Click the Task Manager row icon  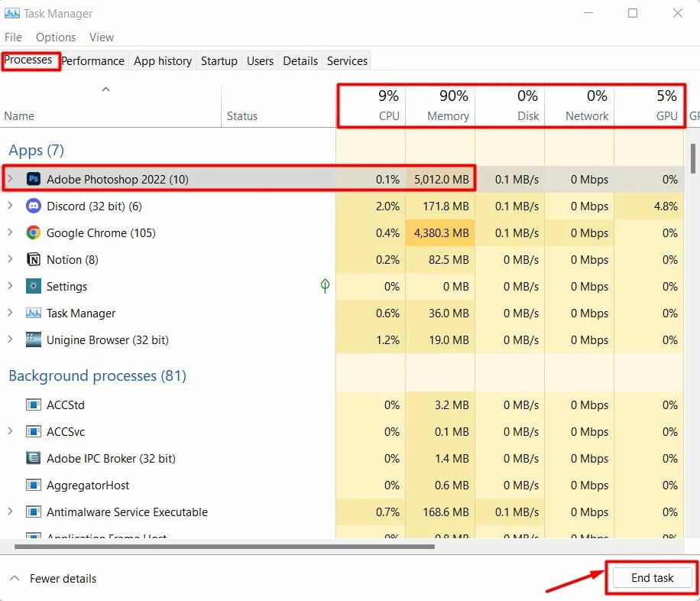click(x=34, y=313)
